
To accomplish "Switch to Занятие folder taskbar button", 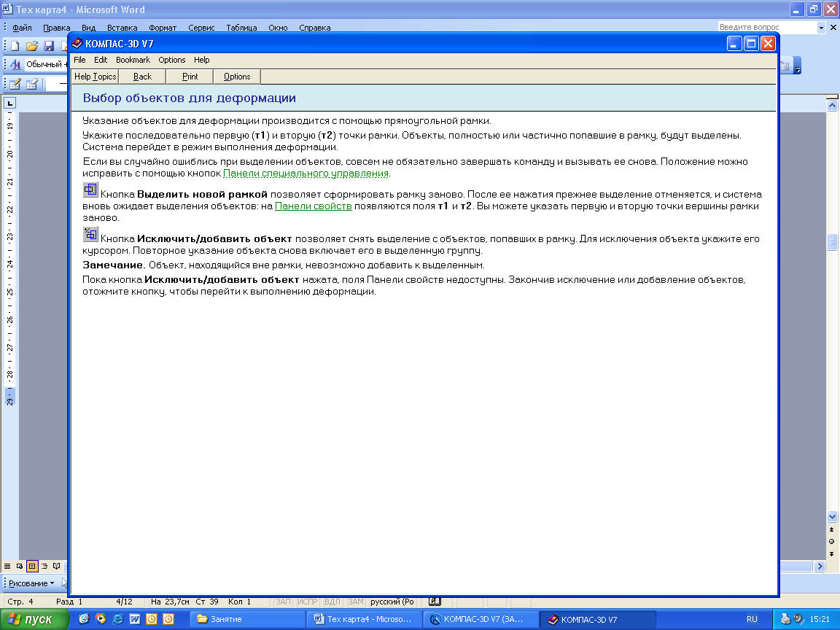I will tap(247, 619).
